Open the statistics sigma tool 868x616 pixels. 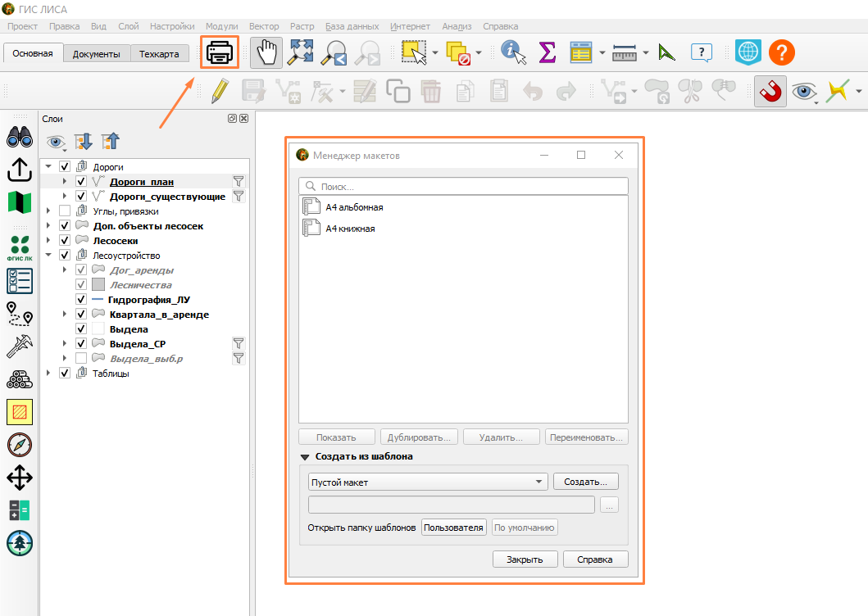pyautogui.click(x=547, y=52)
